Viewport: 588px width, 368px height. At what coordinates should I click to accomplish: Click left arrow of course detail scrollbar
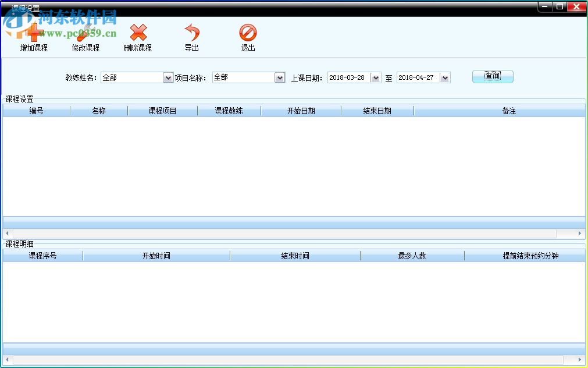[7, 359]
